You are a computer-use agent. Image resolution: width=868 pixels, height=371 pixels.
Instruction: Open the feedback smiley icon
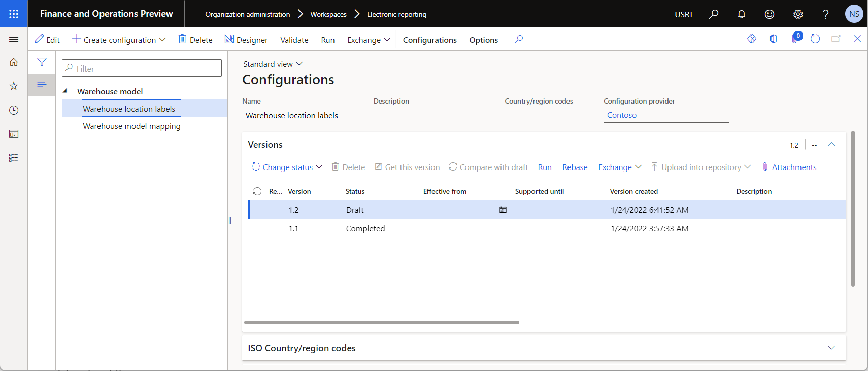tap(770, 14)
